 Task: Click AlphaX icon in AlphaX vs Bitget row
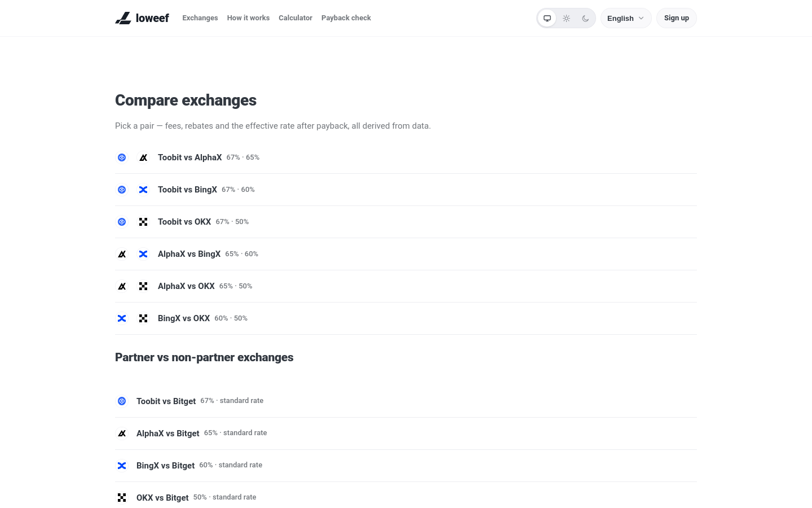(122, 433)
